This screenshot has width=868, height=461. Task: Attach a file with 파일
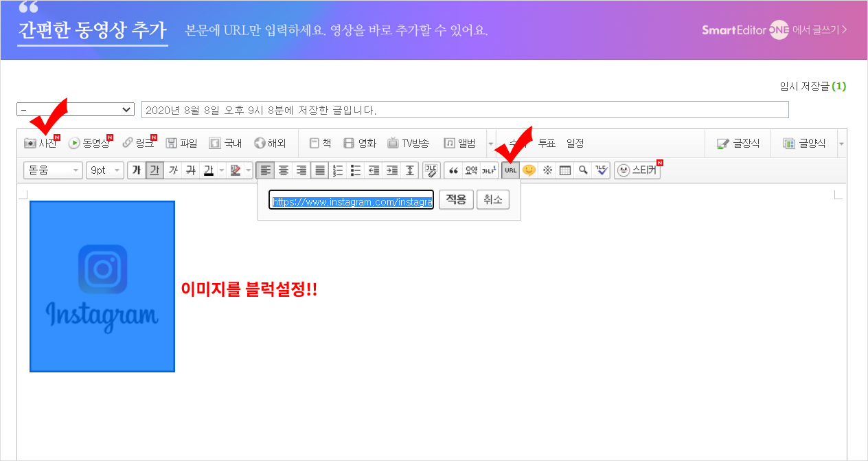coord(181,144)
